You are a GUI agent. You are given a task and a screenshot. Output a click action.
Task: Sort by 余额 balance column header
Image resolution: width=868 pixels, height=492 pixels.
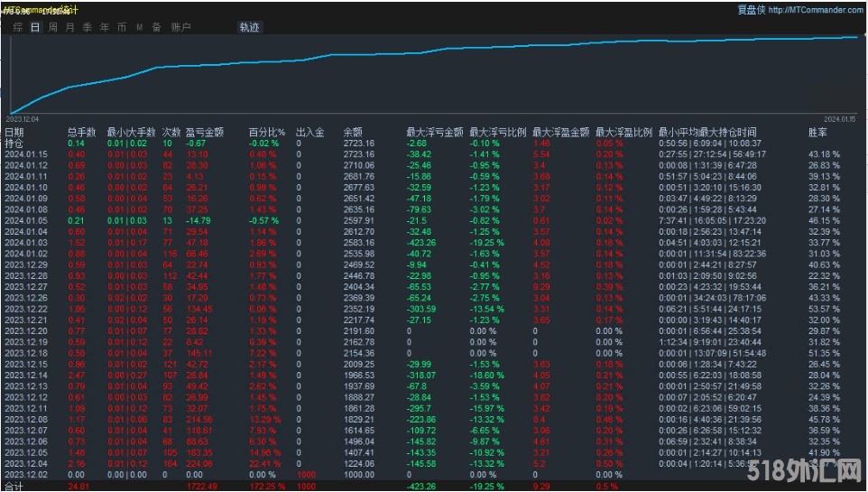(x=353, y=133)
